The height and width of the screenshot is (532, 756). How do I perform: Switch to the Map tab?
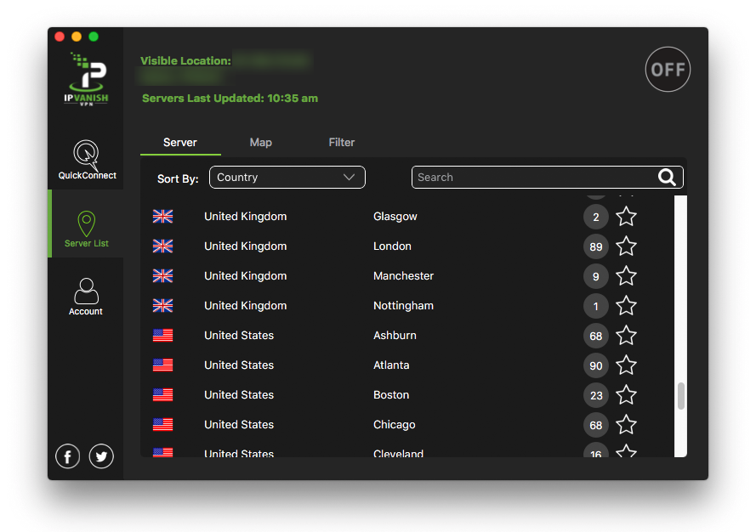261,143
